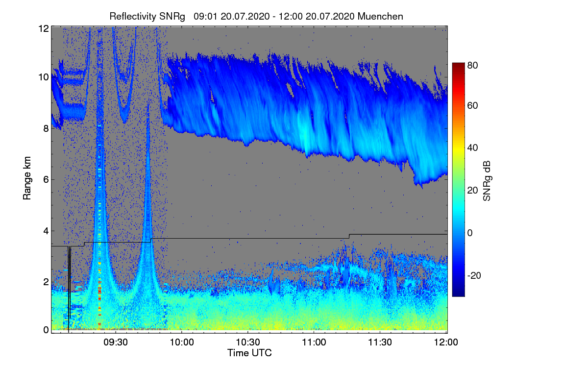Click the 11:00 time tick label
588x392 pixels.
pos(314,342)
